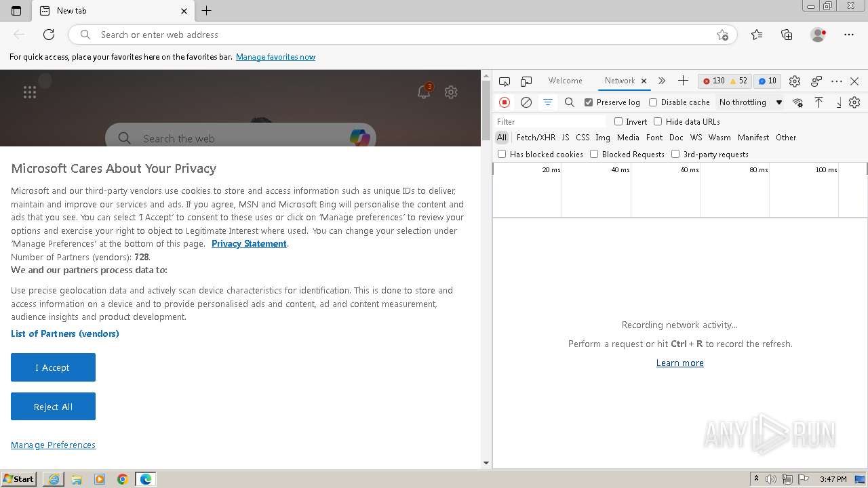Click into the network Filter field
Screen dimensions: 868x488
[x=550, y=122]
